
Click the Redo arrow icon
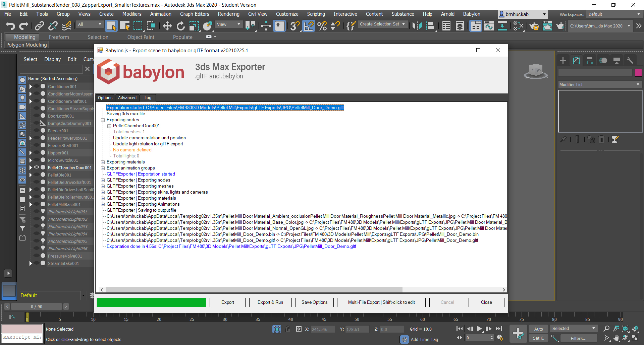tap(24, 26)
